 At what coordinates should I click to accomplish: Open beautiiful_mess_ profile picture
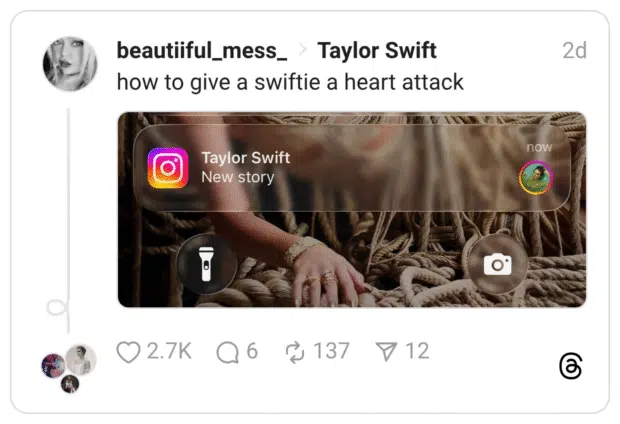[70, 64]
